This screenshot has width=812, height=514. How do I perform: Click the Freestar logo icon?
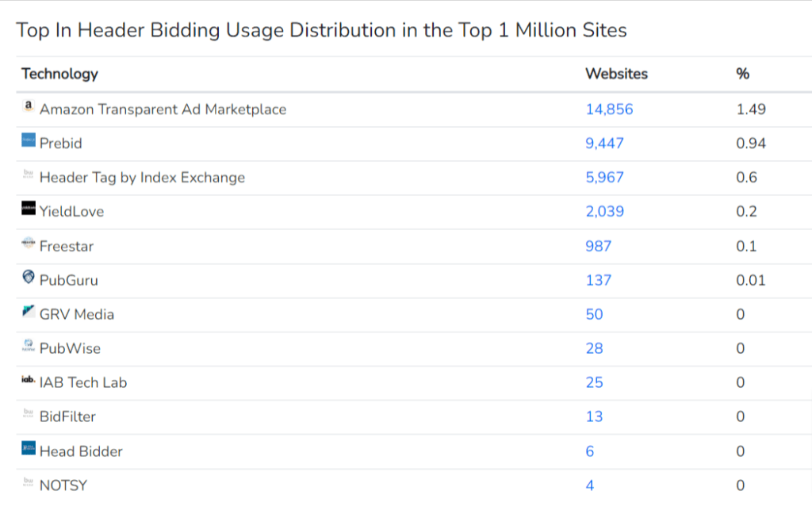tap(29, 244)
